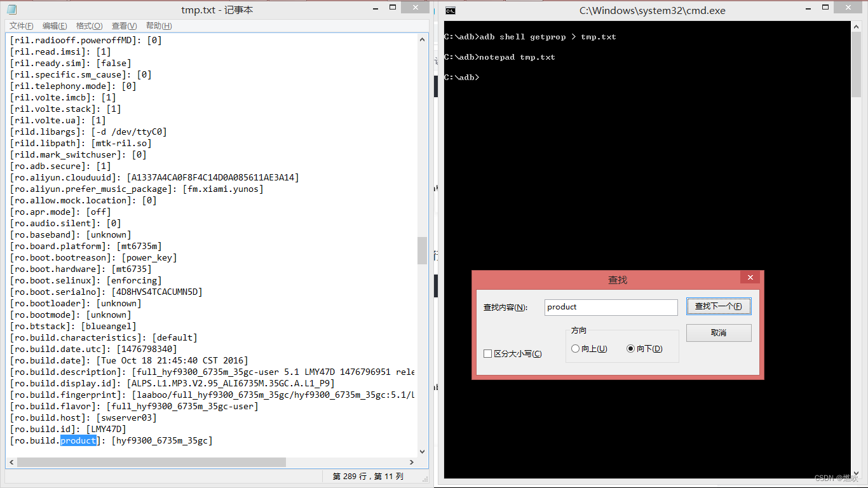This screenshot has width=868, height=488.
Task: Click 取消 button in Find dialog
Action: pos(719,333)
